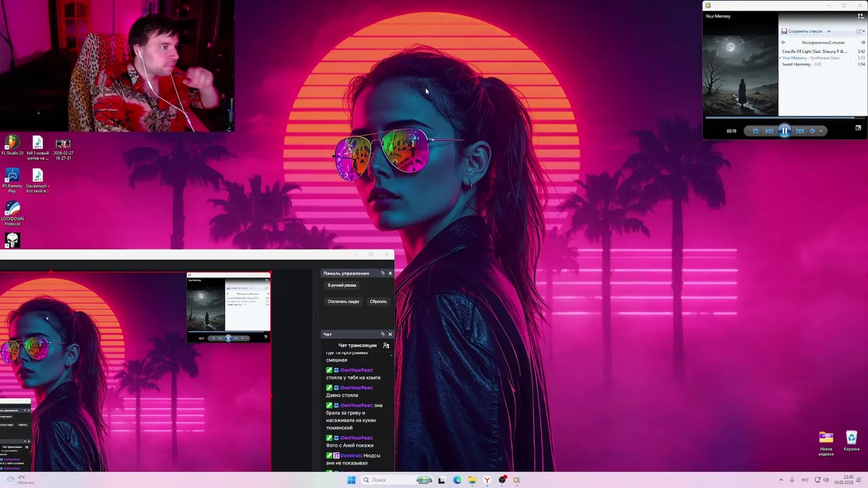Open the 2026-02-27 video file on desktop
The height and width of the screenshot is (488, 868).
(x=62, y=149)
